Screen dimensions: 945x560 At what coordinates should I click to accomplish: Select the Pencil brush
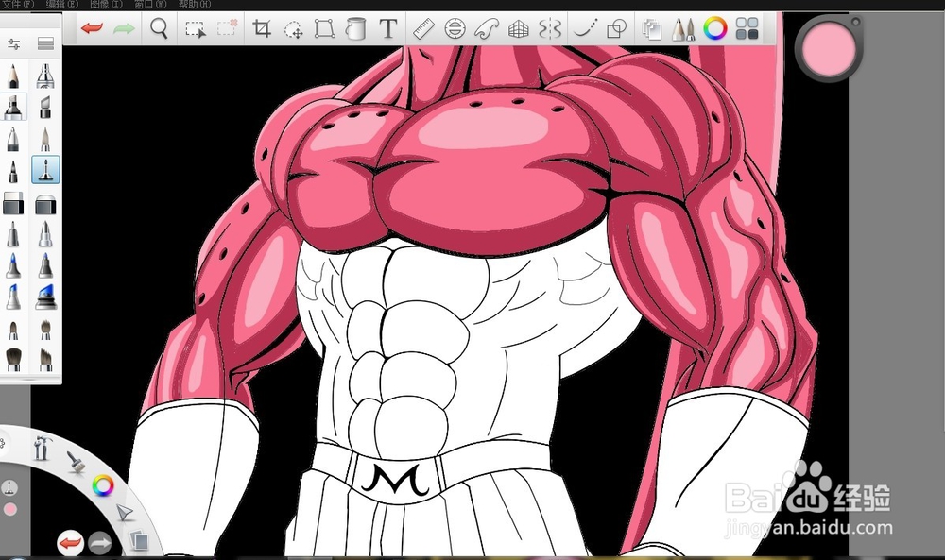pos(13,76)
